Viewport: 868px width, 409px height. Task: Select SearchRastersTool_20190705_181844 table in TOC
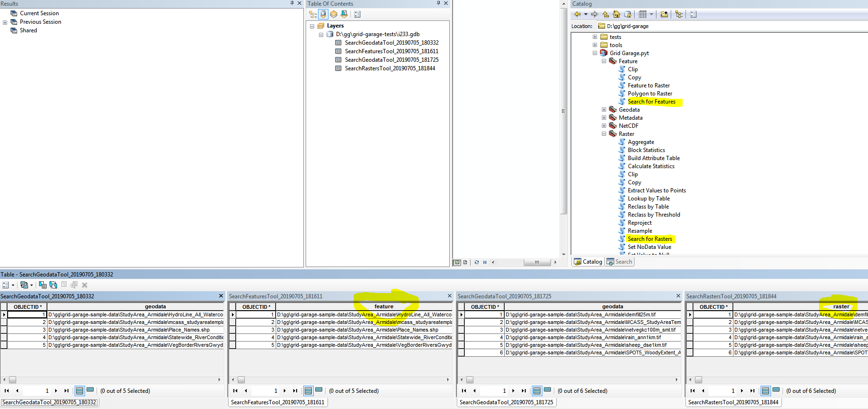pyautogui.click(x=390, y=68)
